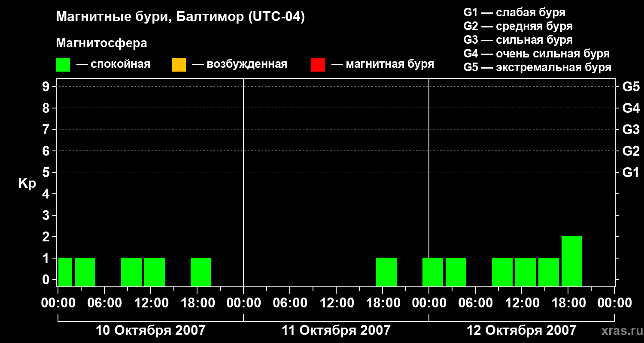
Task: Click the G2 label on right axis
Action: click(x=631, y=151)
